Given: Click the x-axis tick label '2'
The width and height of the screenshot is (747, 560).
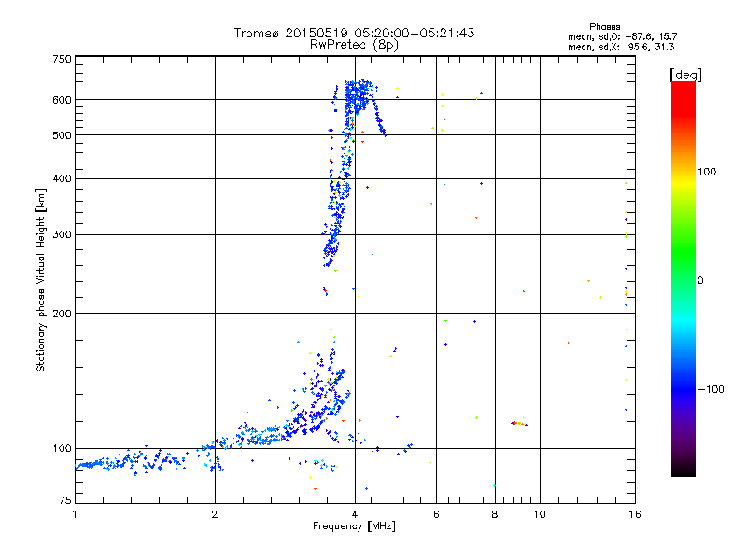Looking at the screenshot, I should (215, 514).
